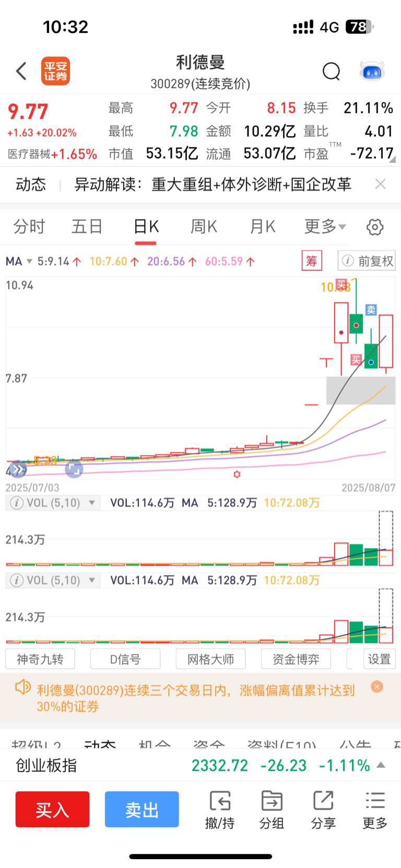Tap info icon beside 前复权
Image resolution: width=401 pixels, height=868 pixels.
click(x=348, y=261)
